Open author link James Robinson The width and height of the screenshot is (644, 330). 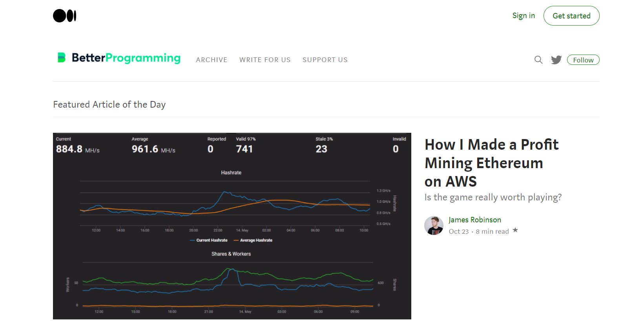[x=475, y=220]
